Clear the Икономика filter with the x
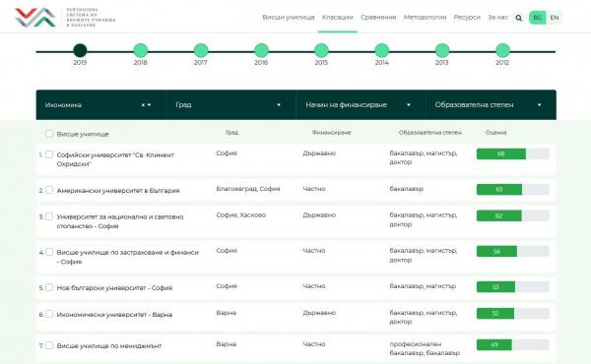The width and height of the screenshot is (591, 364). point(143,105)
